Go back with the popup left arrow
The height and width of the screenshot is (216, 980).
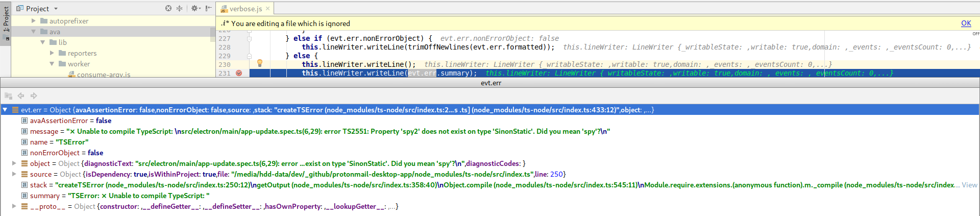pyautogui.click(x=21, y=95)
